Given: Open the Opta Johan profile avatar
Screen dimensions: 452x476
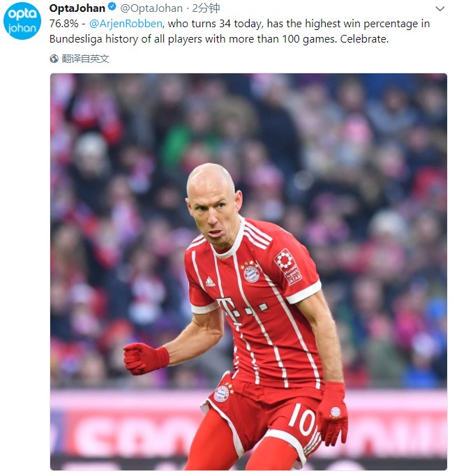Looking at the screenshot, I should point(22,21).
